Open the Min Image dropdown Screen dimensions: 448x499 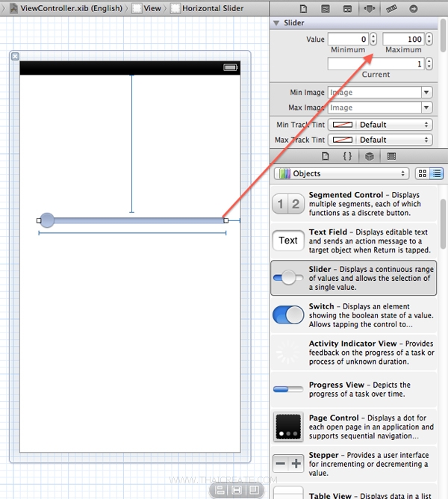426,93
